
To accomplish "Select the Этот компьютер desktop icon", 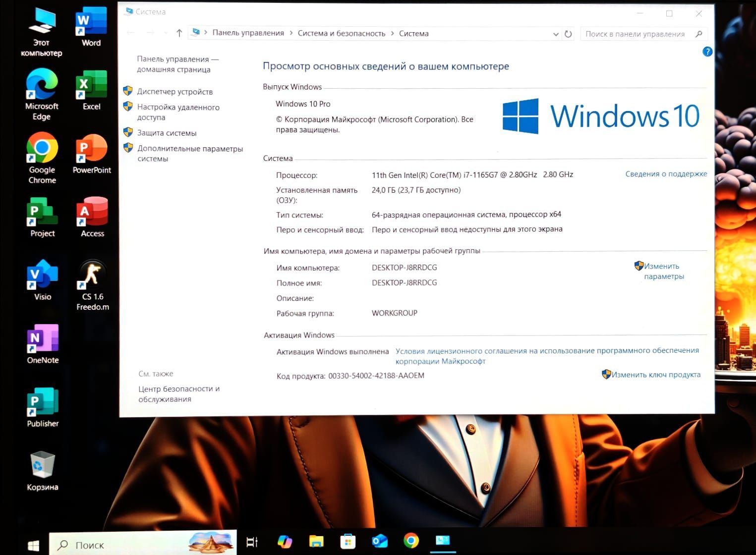I will (42, 32).
